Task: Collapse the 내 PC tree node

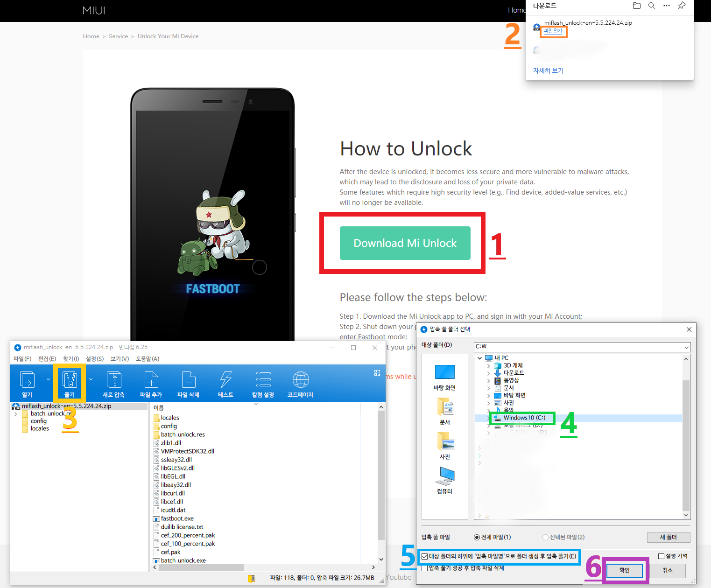Action: (x=480, y=358)
